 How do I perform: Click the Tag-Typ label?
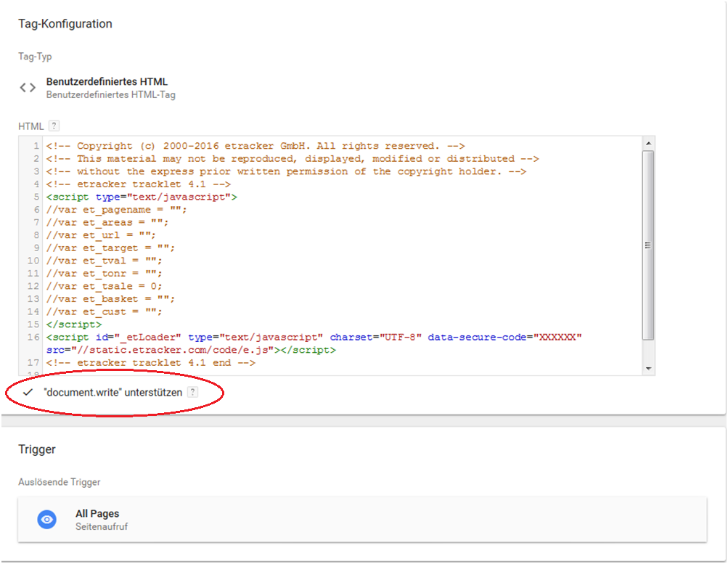pos(35,57)
